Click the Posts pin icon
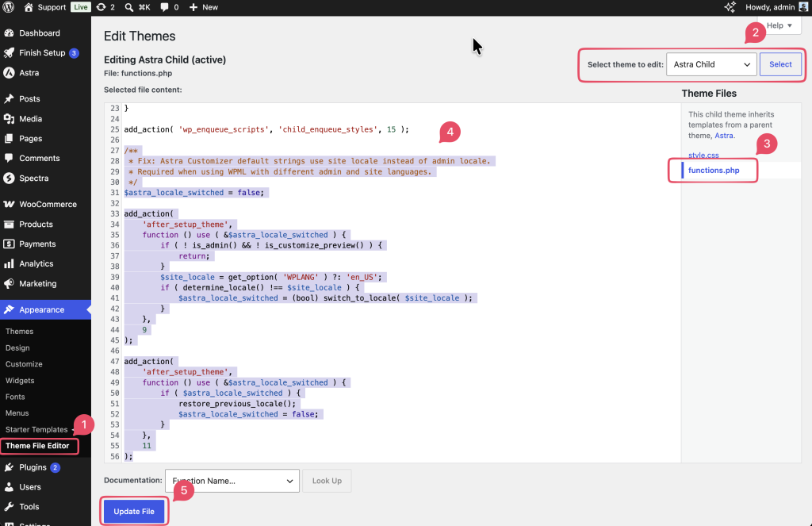This screenshot has width=812, height=526. click(x=9, y=99)
